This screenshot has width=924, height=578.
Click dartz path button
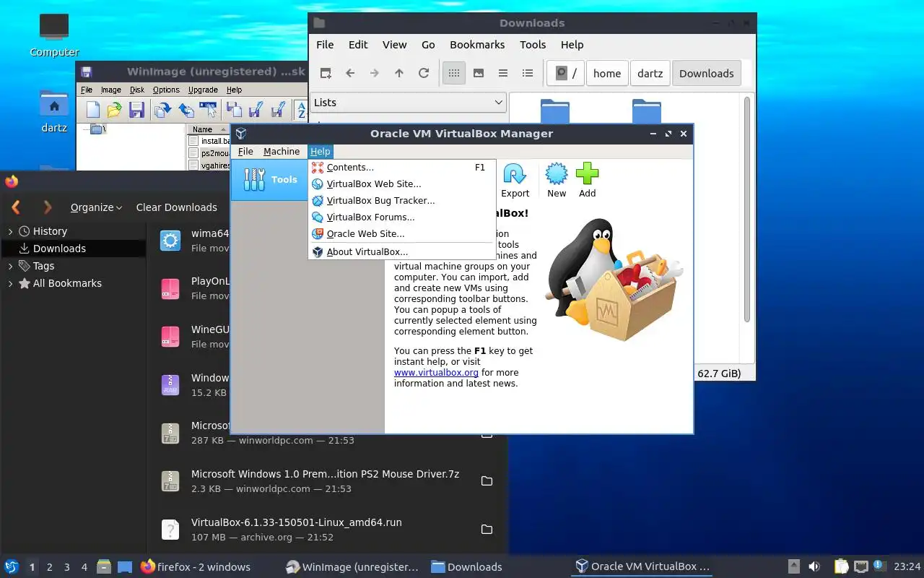click(x=650, y=73)
